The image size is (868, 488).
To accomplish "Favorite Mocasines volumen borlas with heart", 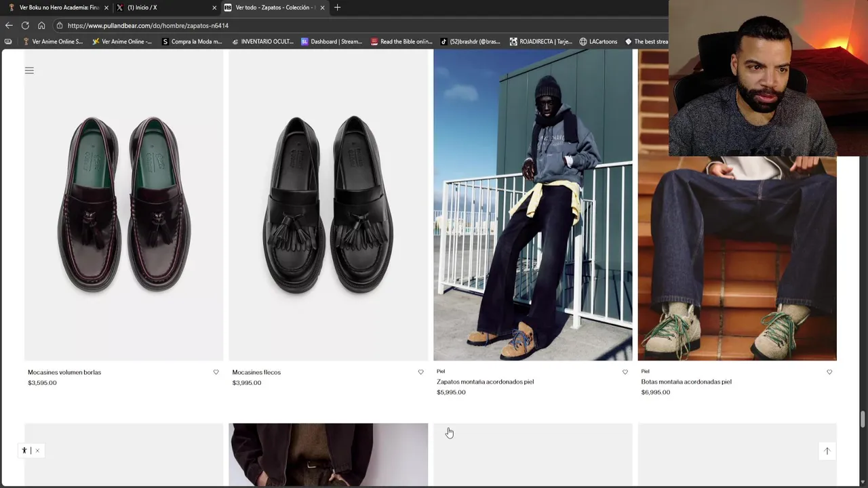I will tap(216, 372).
